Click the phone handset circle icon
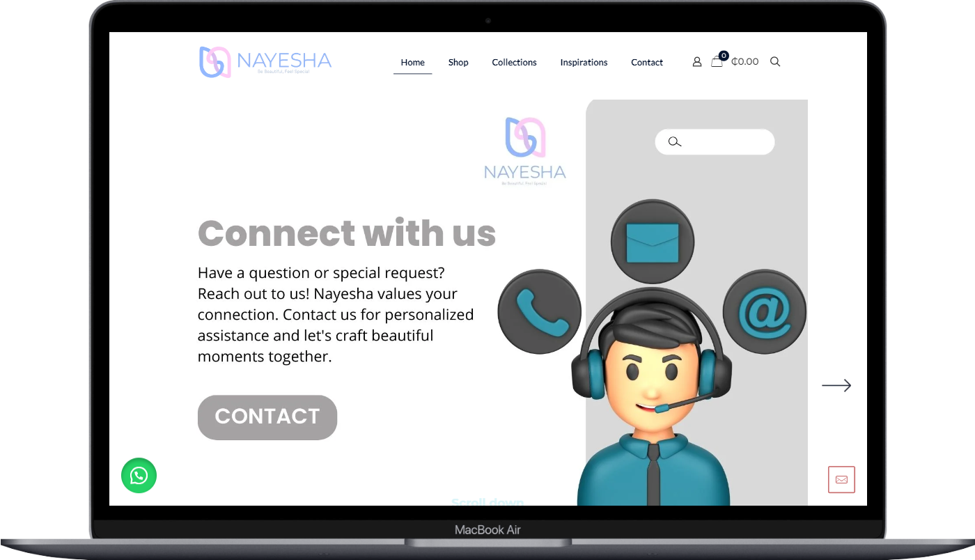 (x=539, y=311)
